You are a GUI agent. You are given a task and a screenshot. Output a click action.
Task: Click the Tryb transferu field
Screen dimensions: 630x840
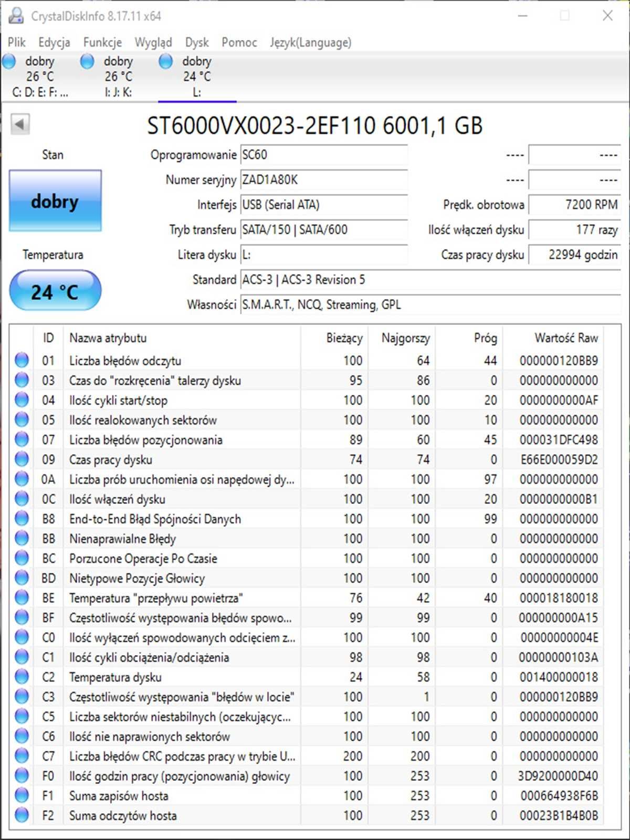[324, 229]
